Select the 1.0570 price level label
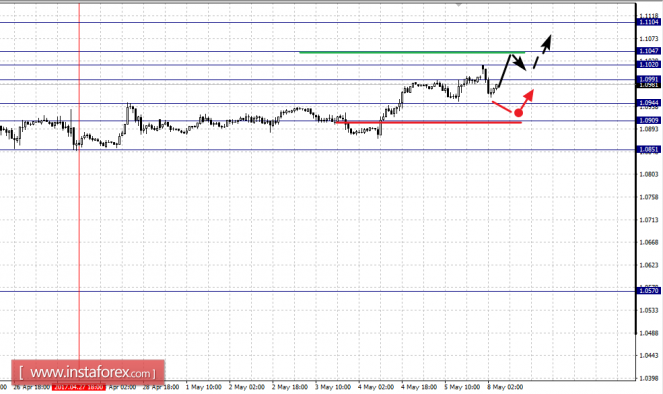The height and width of the screenshot is (394, 663). tap(648, 290)
